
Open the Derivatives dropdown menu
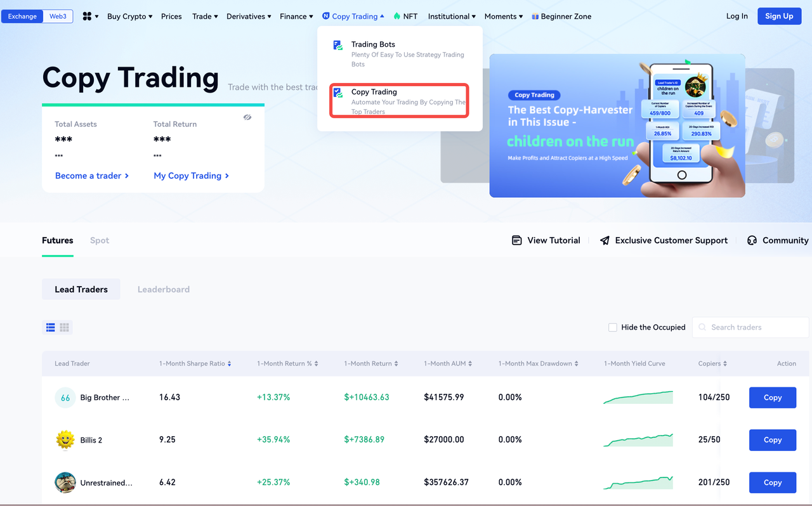[248, 16]
